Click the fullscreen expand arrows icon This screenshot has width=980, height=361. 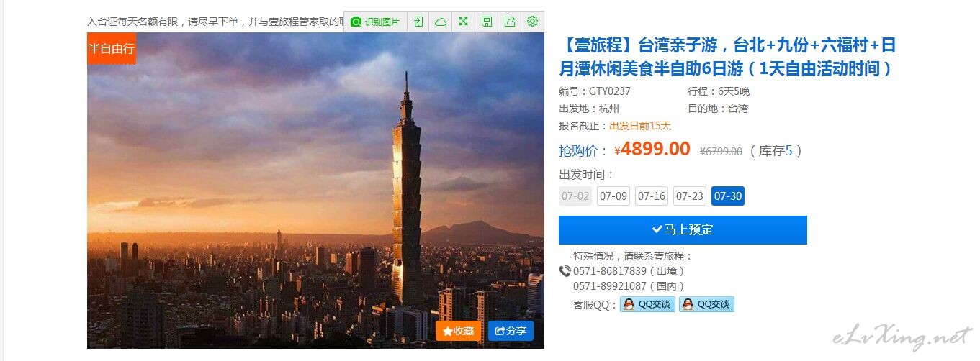pos(464,22)
